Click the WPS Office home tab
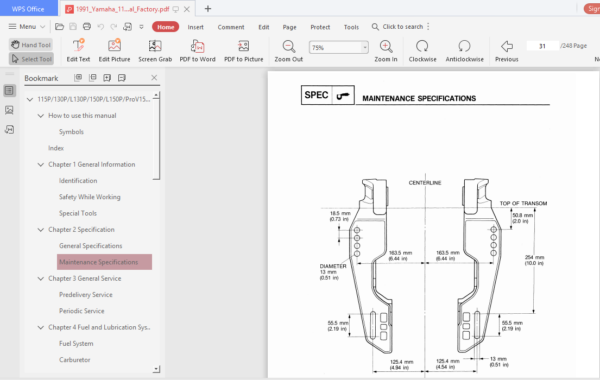The image size is (600, 380). pyautogui.click(x=28, y=8)
